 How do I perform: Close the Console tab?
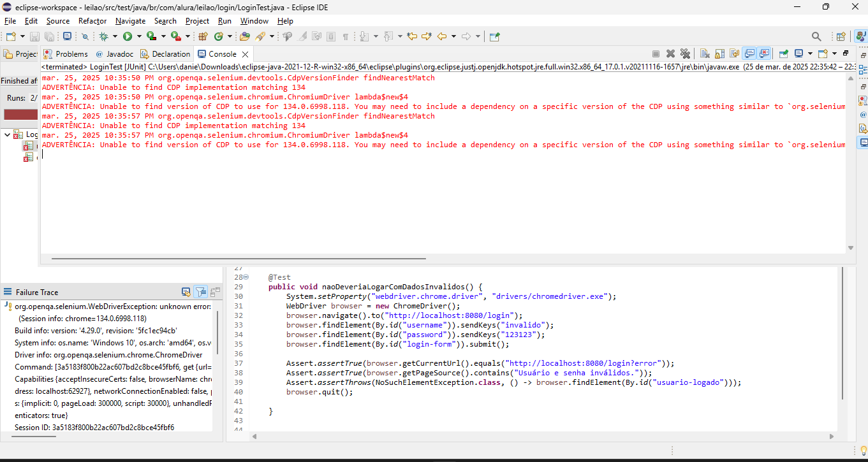point(245,54)
